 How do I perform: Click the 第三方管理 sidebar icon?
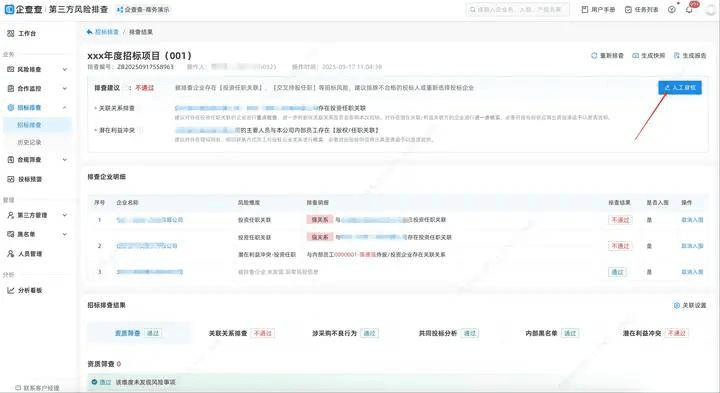click(11, 215)
